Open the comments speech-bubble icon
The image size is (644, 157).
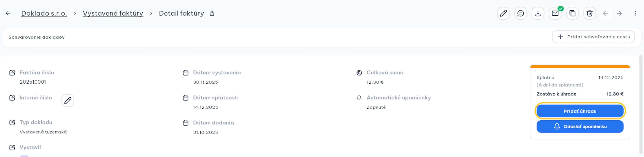(521, 13)
